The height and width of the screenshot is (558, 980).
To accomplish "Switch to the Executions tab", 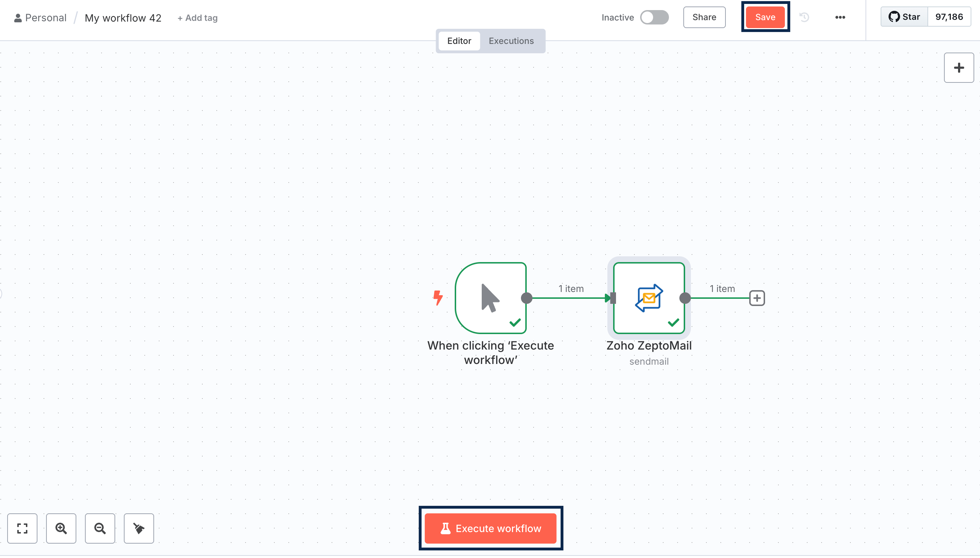I will (511, 41).
